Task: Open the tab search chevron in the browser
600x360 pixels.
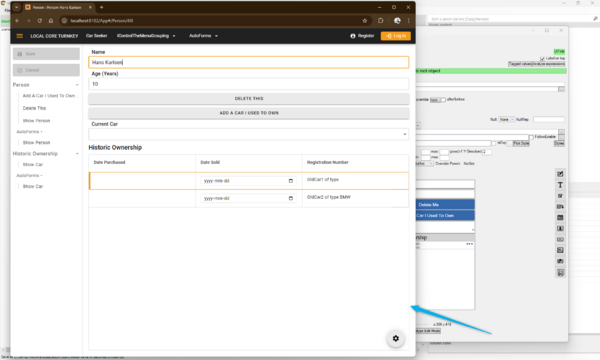Action: tap(16, 7)
